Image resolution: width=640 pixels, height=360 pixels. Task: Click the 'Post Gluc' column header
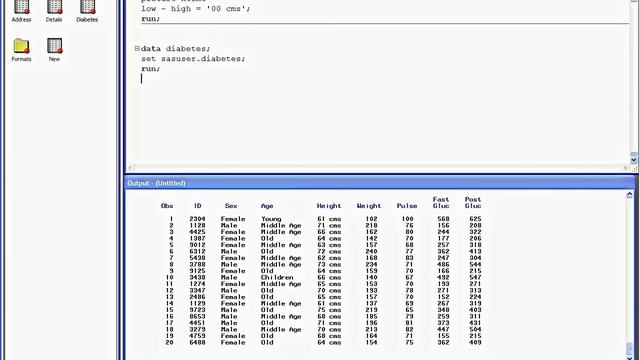click(473, 203)
